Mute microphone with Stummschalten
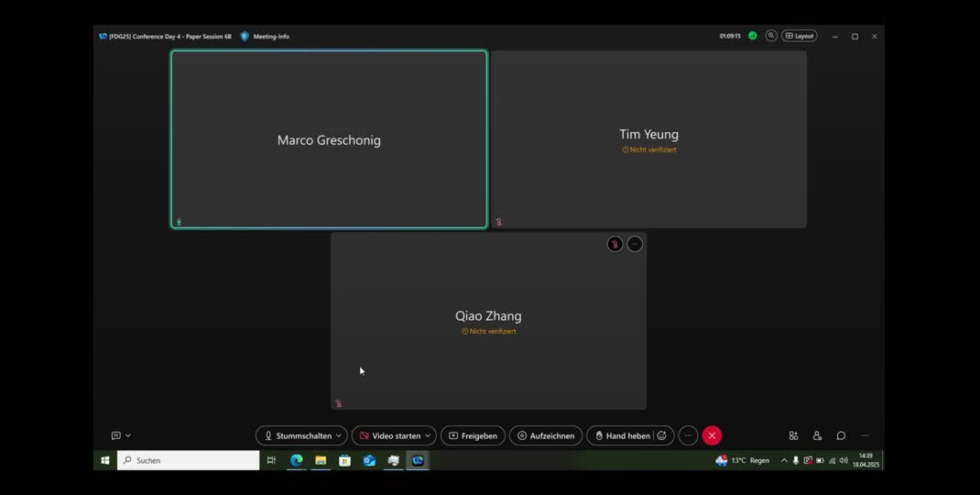980x495 pixels. (x=295, y=435)
